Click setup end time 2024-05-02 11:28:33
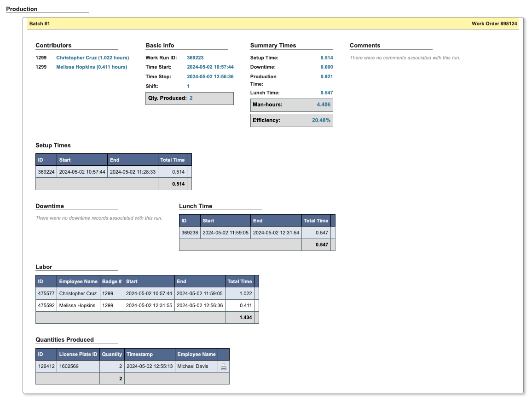This screenshot has width=532, height=402. click(133, 172)
